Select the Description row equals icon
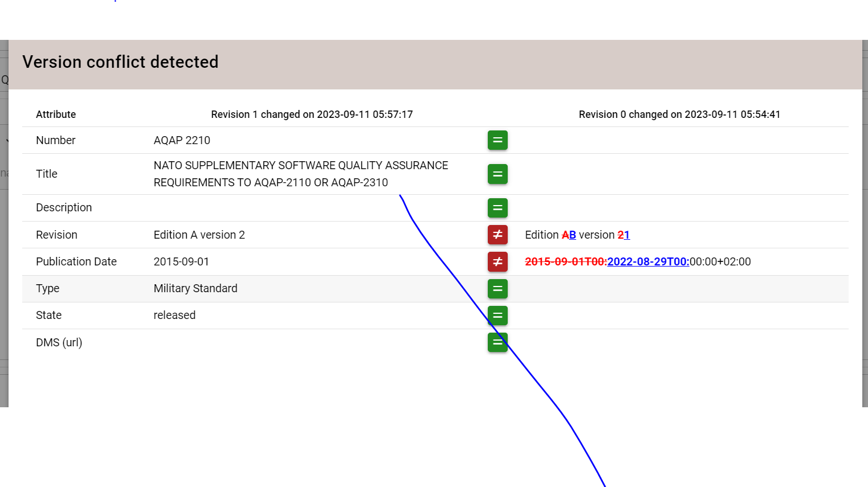Viewport: 868px width, 487px height. [497, 208]
